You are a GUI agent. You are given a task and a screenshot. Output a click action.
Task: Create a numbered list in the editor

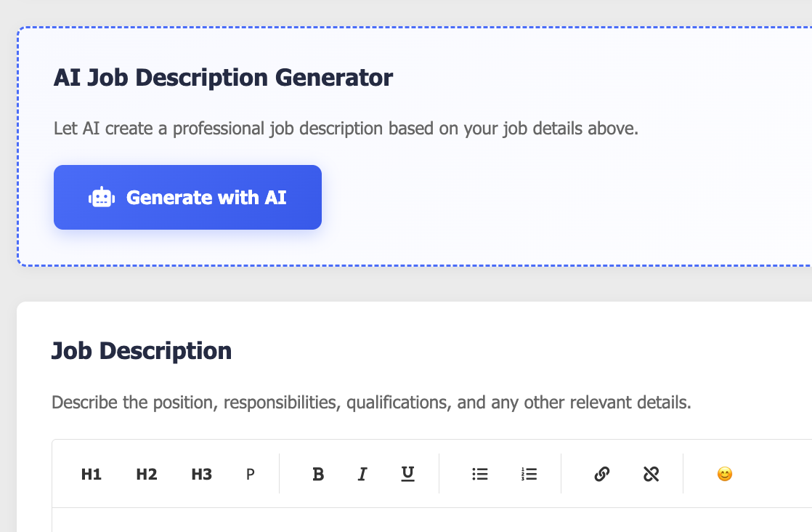click(x=529, y=474)
